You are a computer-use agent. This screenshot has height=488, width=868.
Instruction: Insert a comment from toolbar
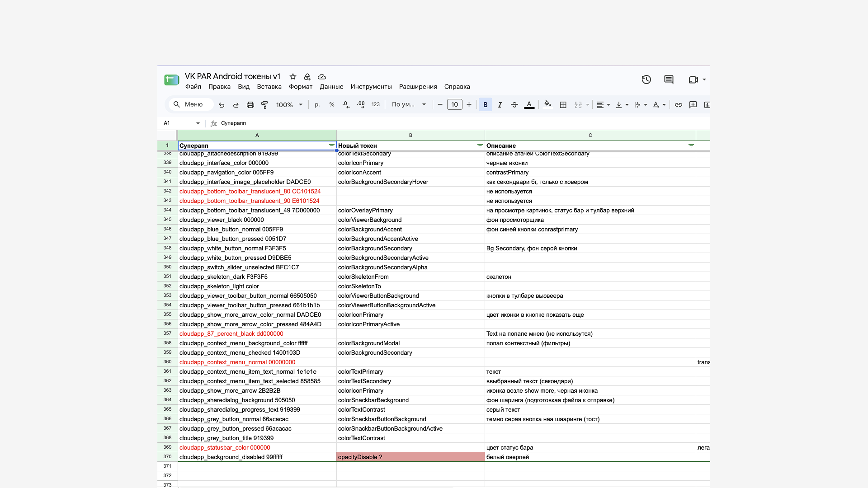point(693,105)
